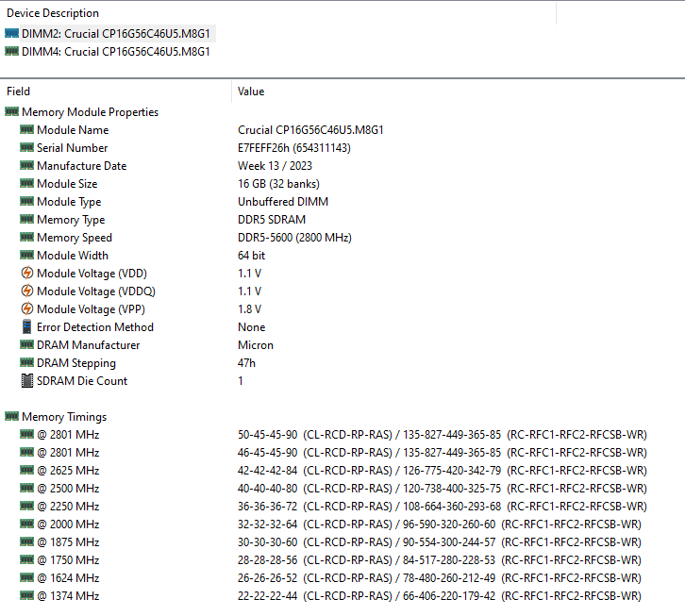Select DIMM4: Crucial CP16G56C46U5.M8G1 device

[x=115, y=51]
